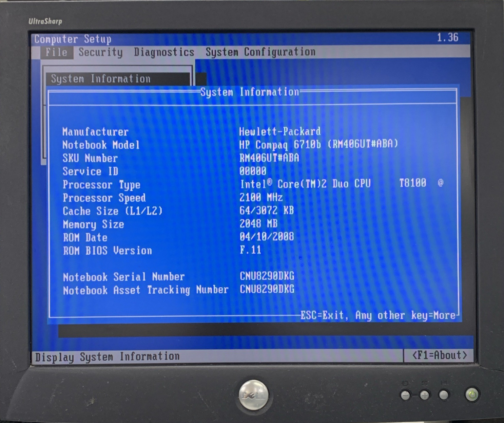Image resolution: width=504 pixels, height=423 pixels.
Task: Click the Cache Size (L1/L2) label
Action: pos(113,211)
